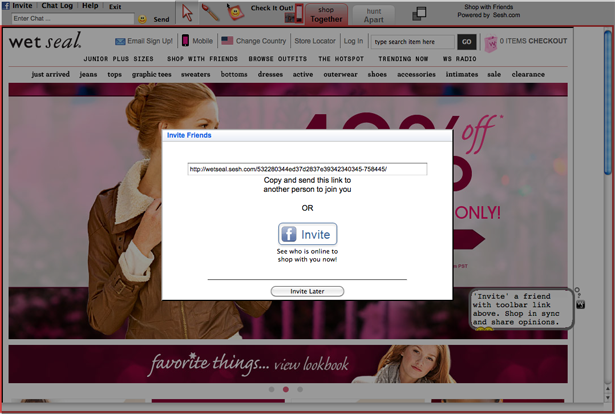Click the Enter Chat input field
Screen dimensions: 615x414
[73, 18]
